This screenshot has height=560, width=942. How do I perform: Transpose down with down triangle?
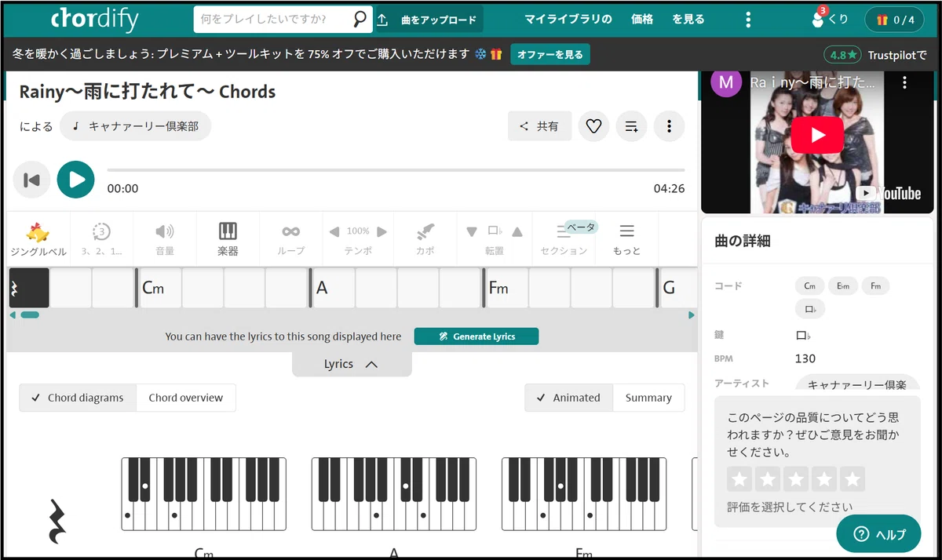(472, 231)
